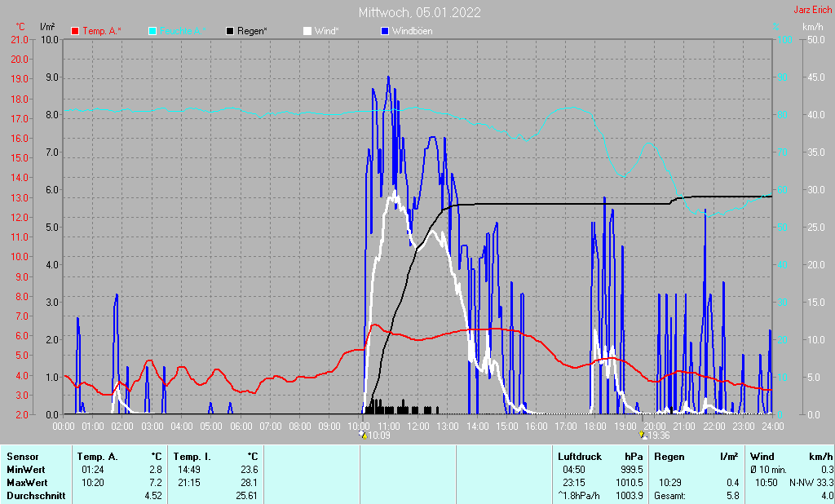The width and height of the screenshot is (835, 504).
Task: Click the 'Luftdruck' column header
Action: [x=580, y=457]
